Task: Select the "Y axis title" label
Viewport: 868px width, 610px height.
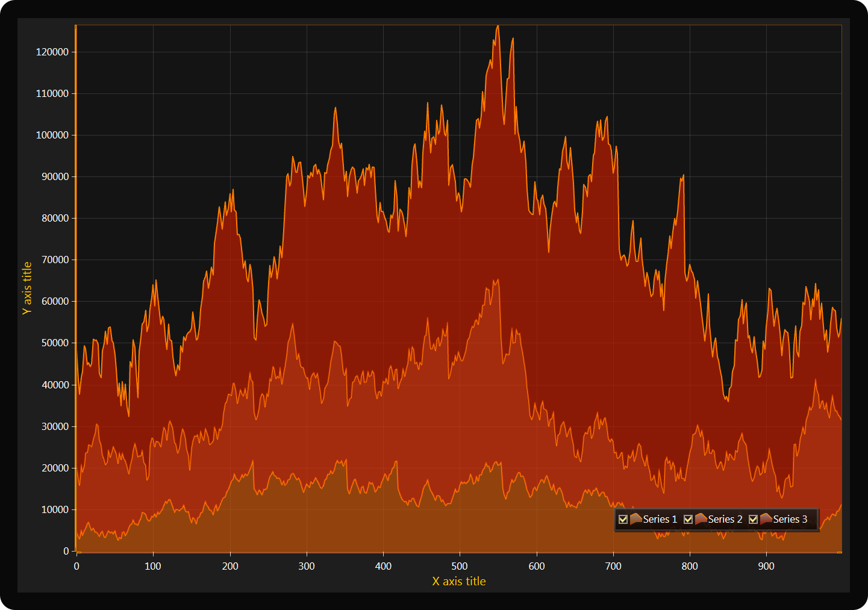Action: tap(27, 288)
